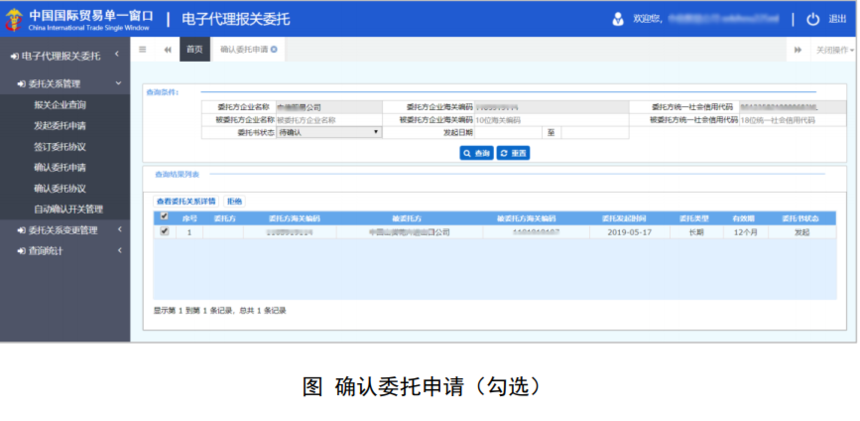Image resolution: width=860 pixels, height=421 pixels.
Task: Open the 关闭操作 dropdown menu
Action: 833,49
